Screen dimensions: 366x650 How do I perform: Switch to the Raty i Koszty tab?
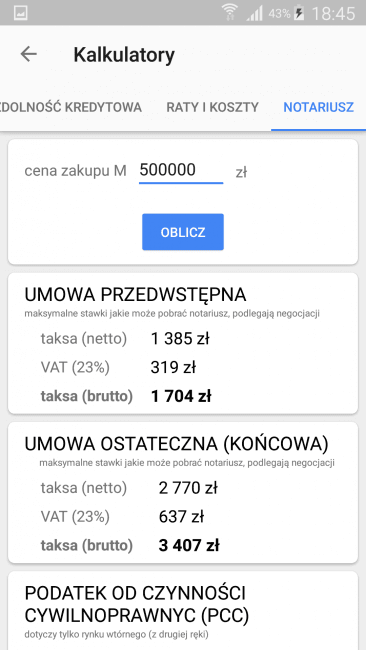click(212, 107)
